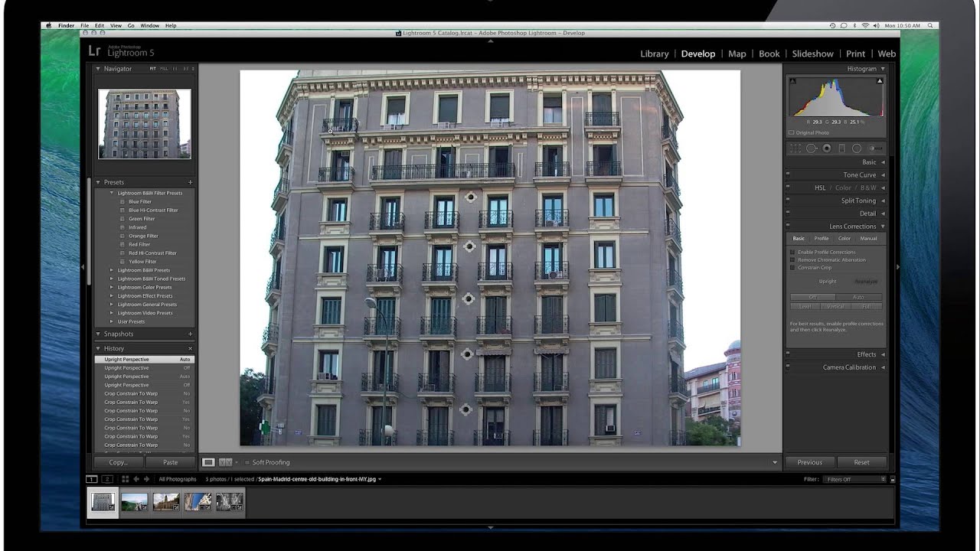Viewport: 980px width, 551px height.
Task: Click Wi-Fi icon in menu bar
Action: [866, 25]
